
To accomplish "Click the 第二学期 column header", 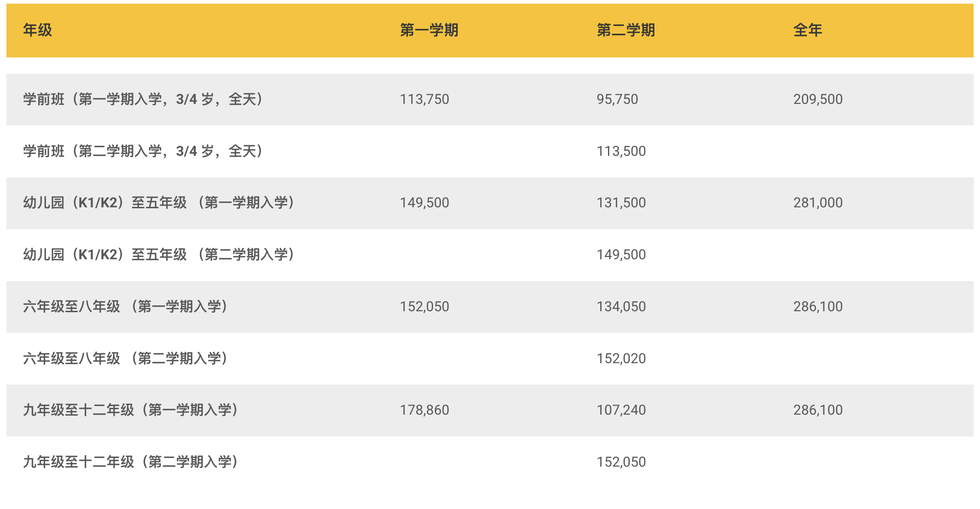I will click(626, 30).
